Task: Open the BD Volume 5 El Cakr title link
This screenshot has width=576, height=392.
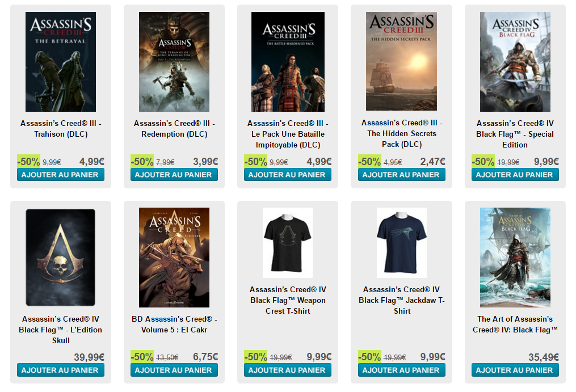Action: [174, 324]
